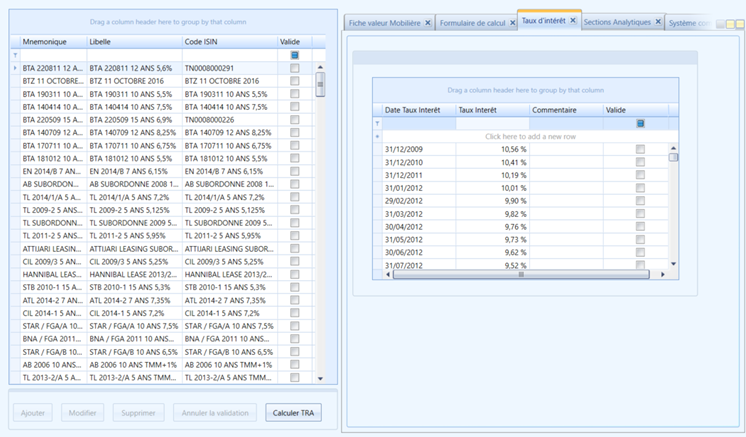Close the Sections Analytiques tab
This screenshot has width=746, height=437.
(658, 22)
